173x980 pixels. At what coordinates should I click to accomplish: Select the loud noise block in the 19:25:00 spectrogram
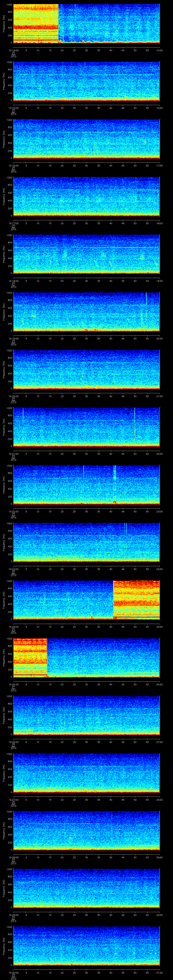coord(30,658)
